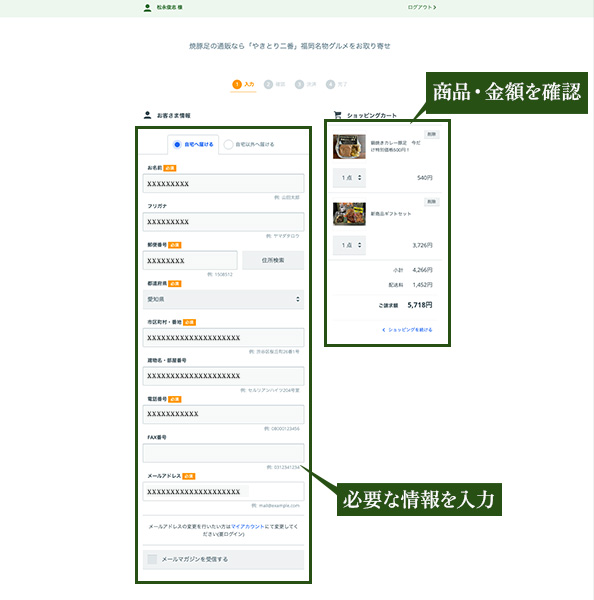Change quantity of the 540円 curry item
The width and height of the screenshot is (594, 600).
(x=349, y=178)
